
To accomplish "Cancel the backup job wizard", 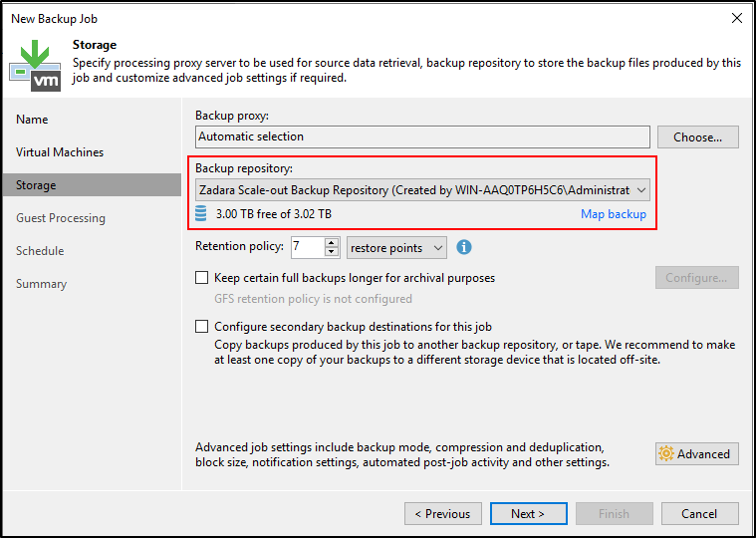I will pyautogui.click(x=699, y=514).
